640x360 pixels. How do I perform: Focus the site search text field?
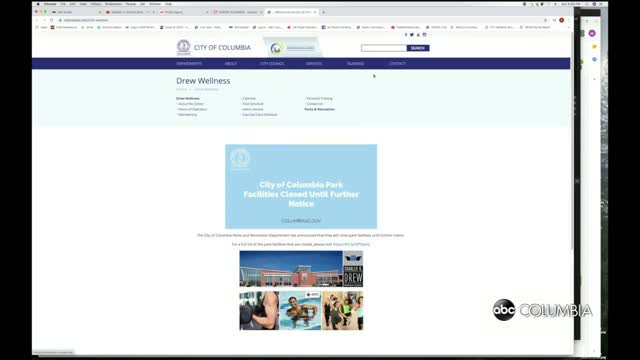[x=384, y=48]
